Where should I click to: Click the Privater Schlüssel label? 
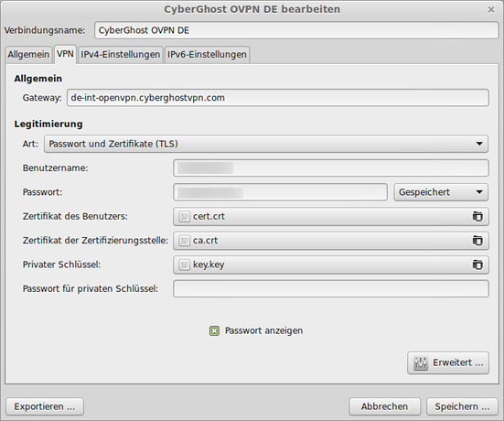tap(61, 264)
